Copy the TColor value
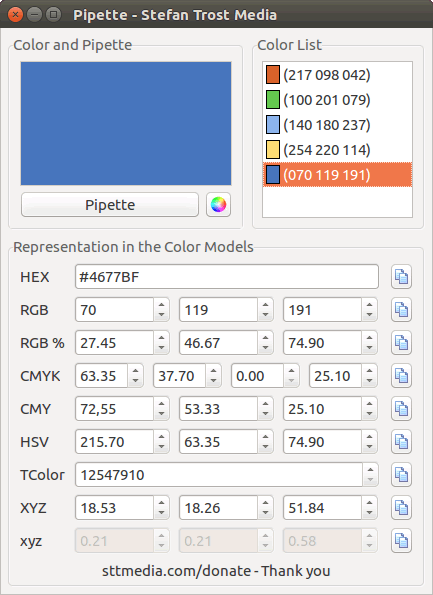Screen dimensions: 433x595 (x=402, y=475)
